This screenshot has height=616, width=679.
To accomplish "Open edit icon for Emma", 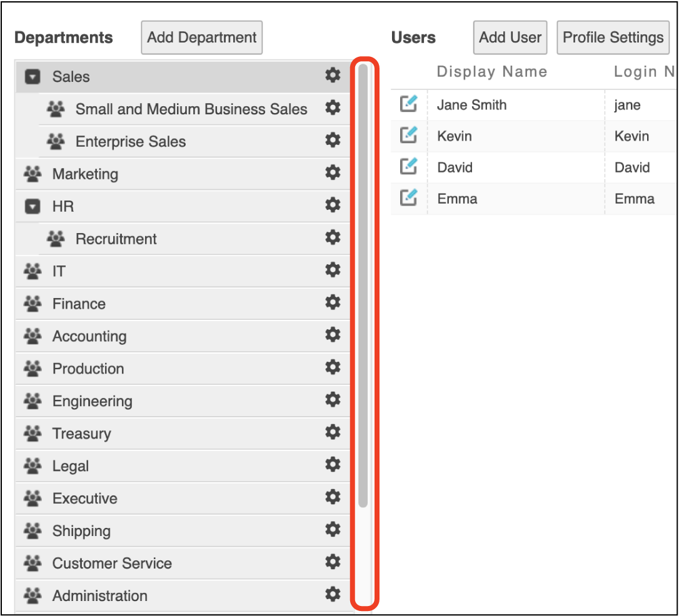I will pyautogui.click(x=408, y=197).
